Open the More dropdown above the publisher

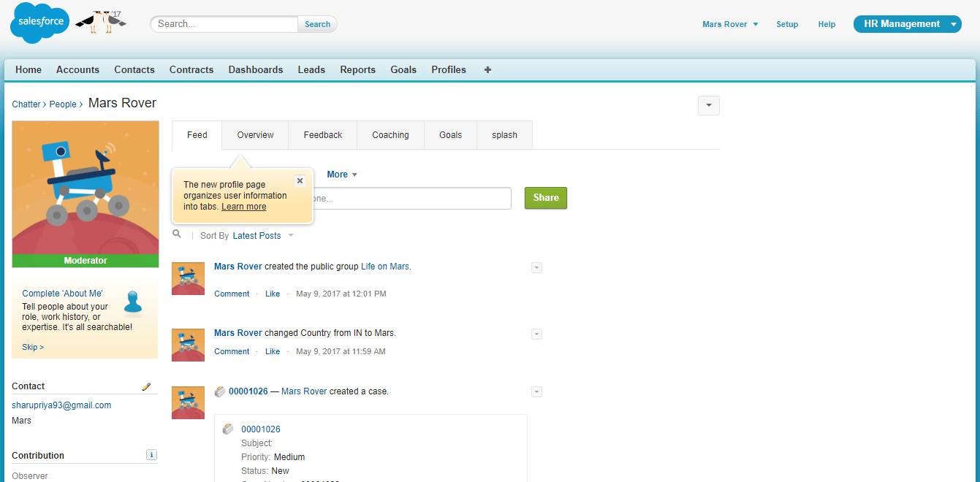341,174
